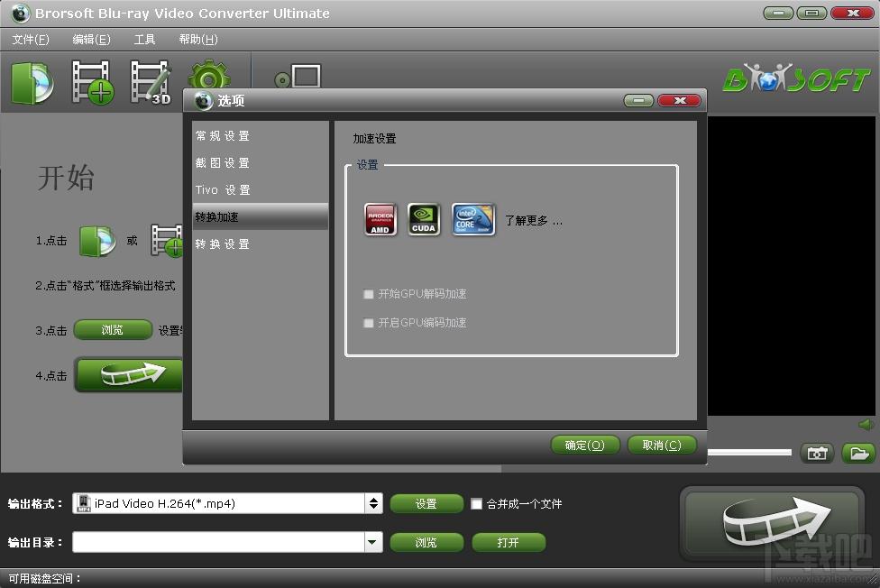Open the 编辑(E) menu

coord(91,40)
